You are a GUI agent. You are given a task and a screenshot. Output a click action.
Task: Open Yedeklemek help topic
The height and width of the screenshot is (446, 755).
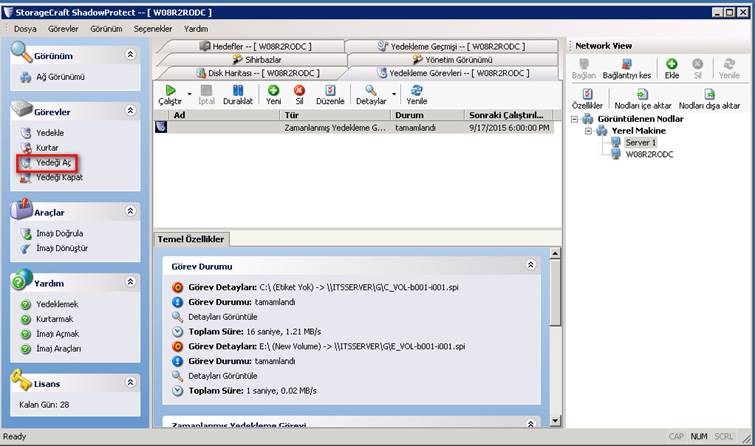[x=57, y=304]
